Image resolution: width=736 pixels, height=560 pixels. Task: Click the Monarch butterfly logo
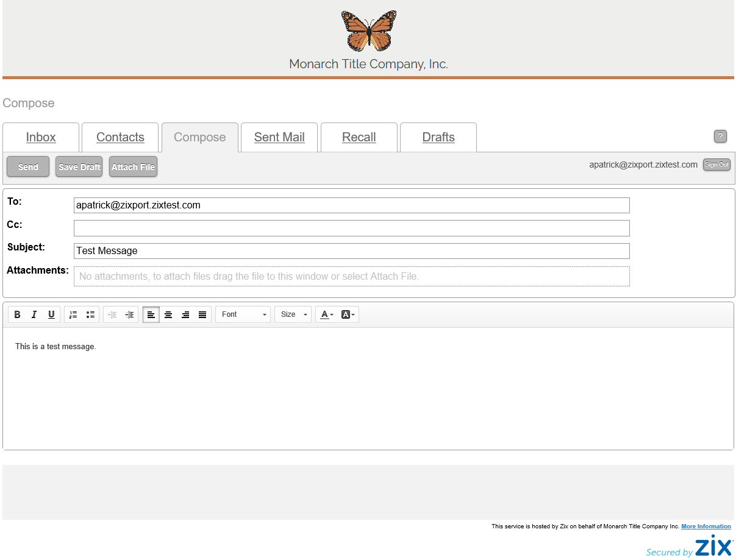369,30
